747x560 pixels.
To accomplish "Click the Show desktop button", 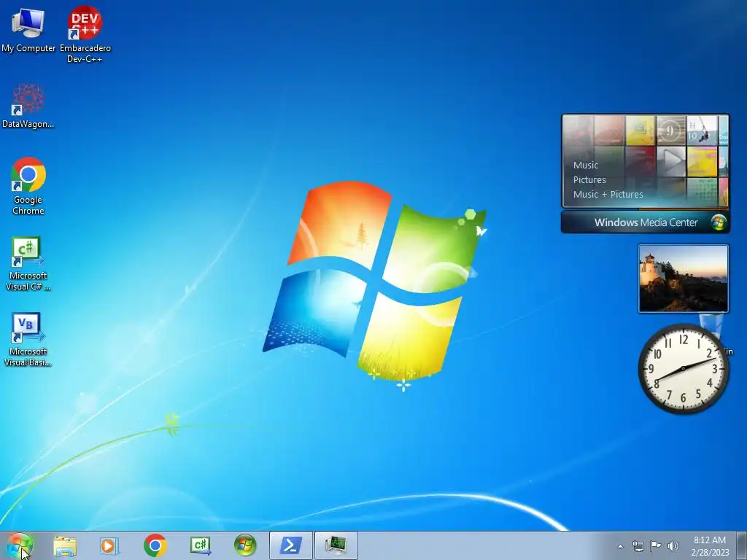I will [742, 545].
